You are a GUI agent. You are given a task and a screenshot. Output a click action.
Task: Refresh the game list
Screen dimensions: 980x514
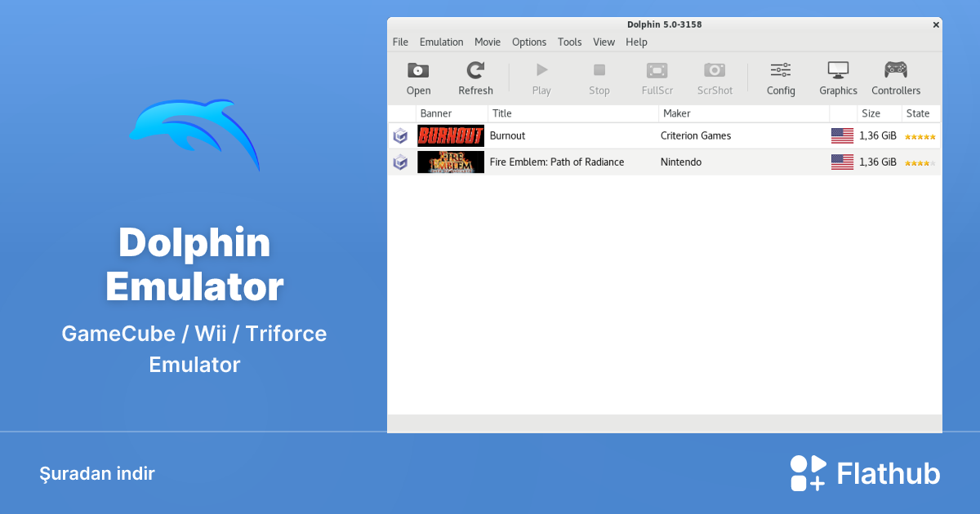(475, 71)
